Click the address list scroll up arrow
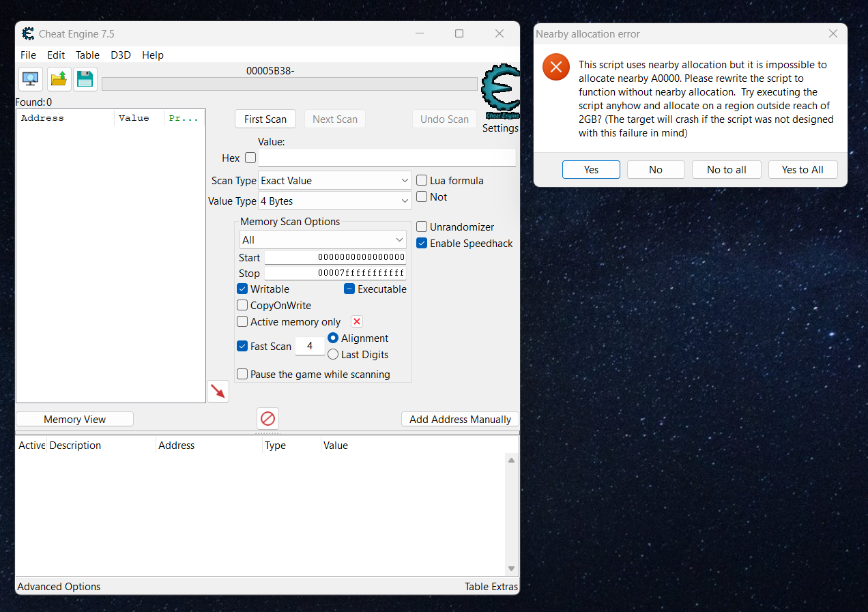This screenshot has width=868, height=612. pyautogui.click(x=512, y=460)
